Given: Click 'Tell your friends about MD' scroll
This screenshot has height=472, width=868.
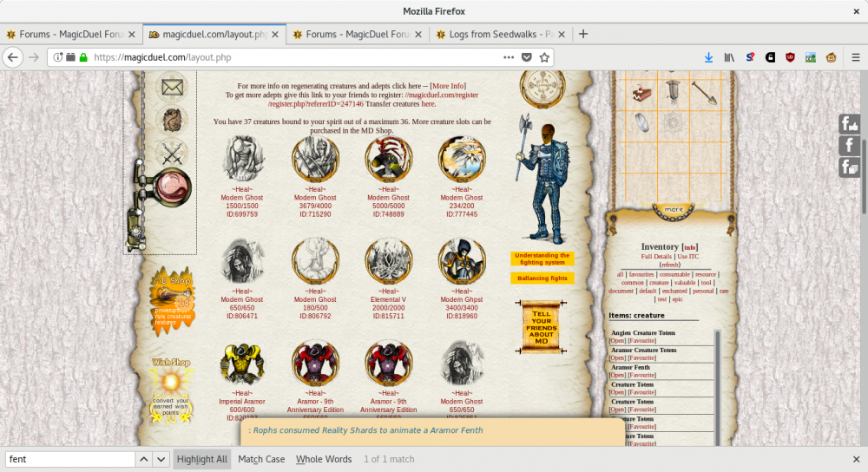Looking at the screenshot, I should click(541, 327).
